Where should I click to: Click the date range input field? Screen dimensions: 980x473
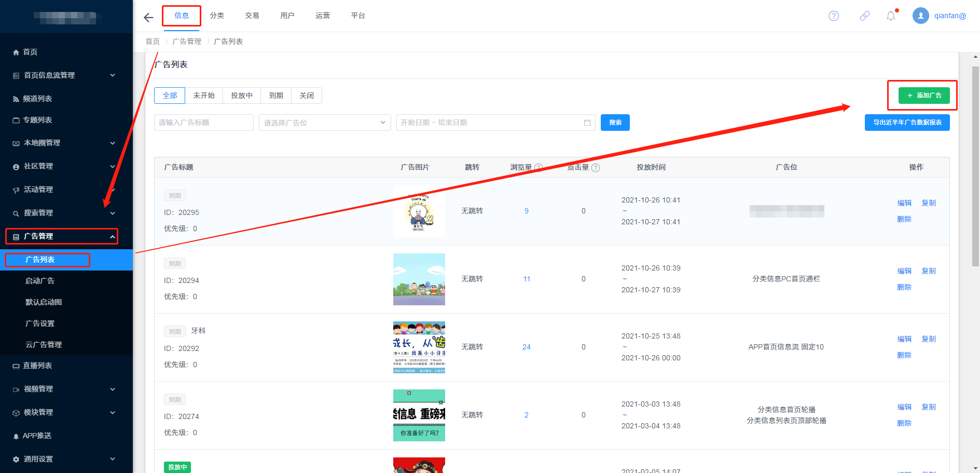click(x=495, y=123)
